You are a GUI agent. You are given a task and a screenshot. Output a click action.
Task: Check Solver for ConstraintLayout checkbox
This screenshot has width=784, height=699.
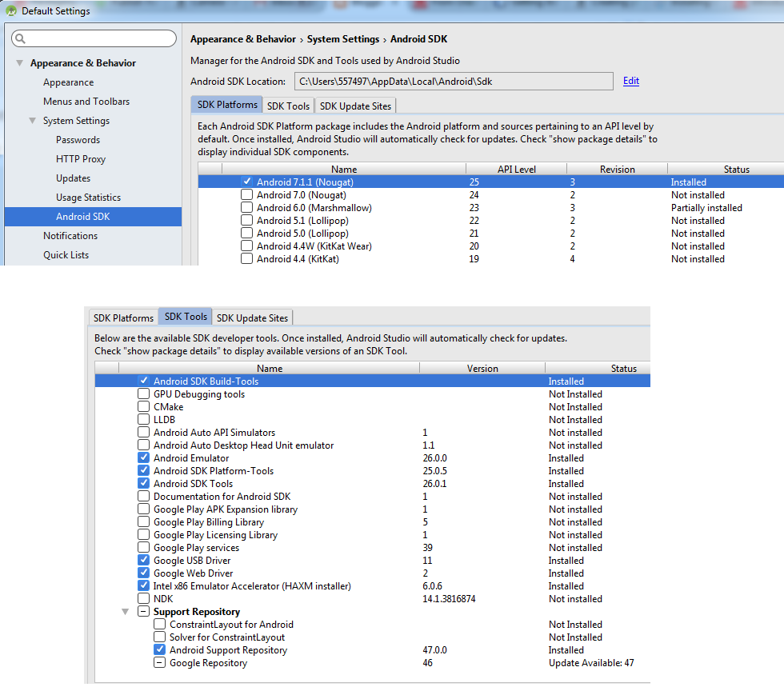(x=159, y=637)
